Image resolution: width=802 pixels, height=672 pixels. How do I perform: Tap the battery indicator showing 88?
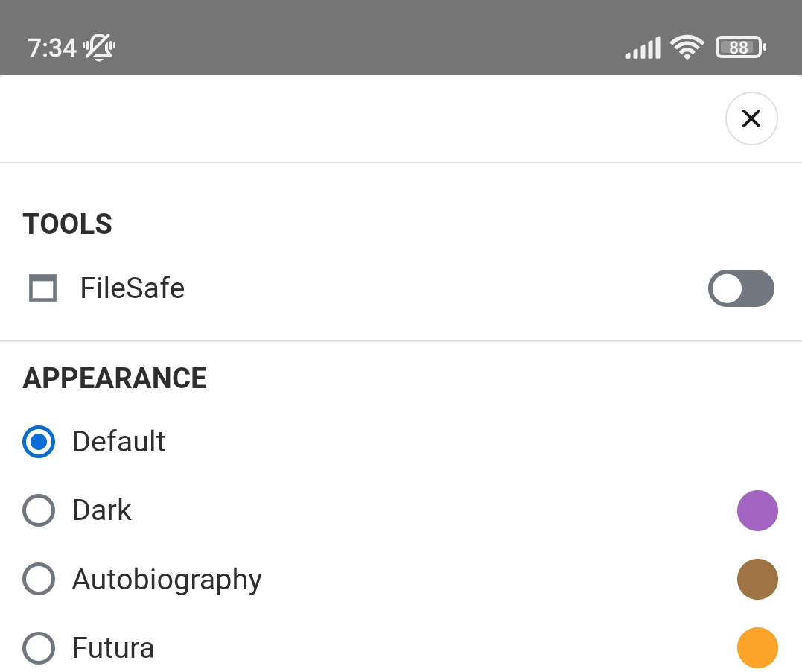[739, 47]
